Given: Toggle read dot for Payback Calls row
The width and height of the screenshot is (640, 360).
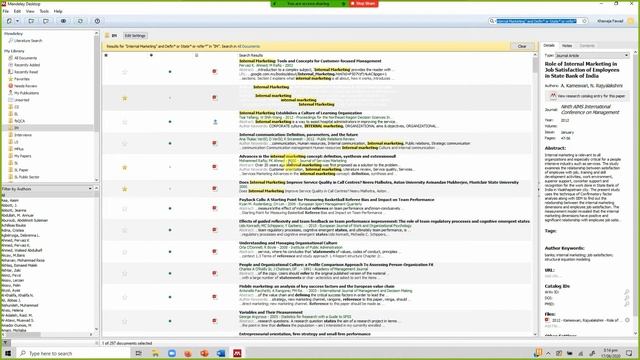Looking at the screenshot, I should [x=170, y=209].
